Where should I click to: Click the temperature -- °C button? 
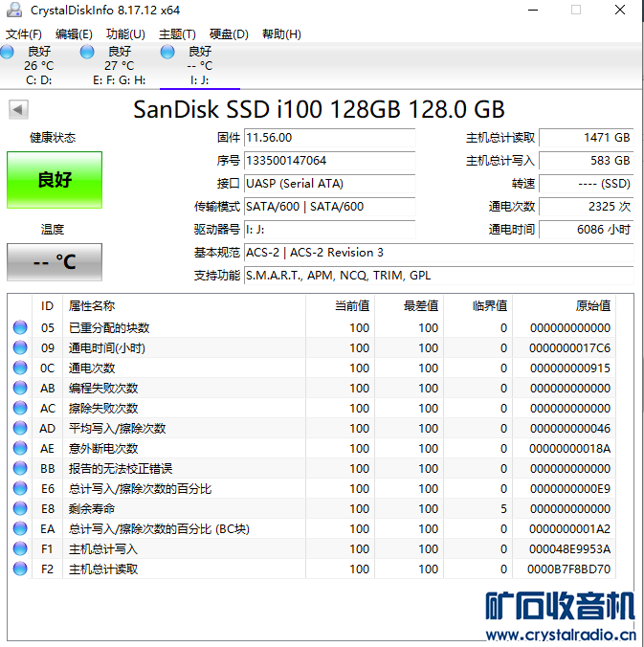[x=55, y=261]
